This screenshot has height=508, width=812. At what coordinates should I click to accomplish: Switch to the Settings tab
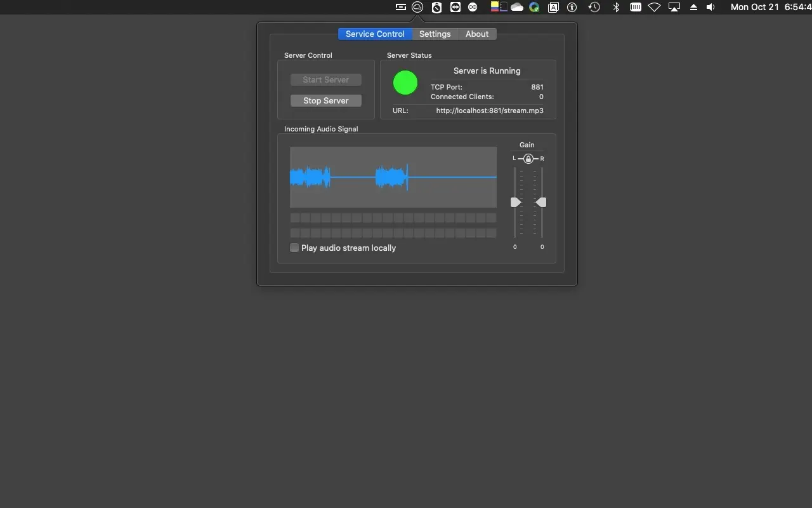tap(435, 34)
